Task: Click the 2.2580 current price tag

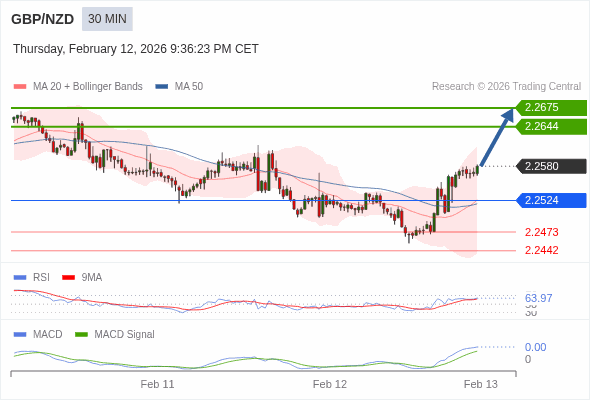Action: [551, 166]
